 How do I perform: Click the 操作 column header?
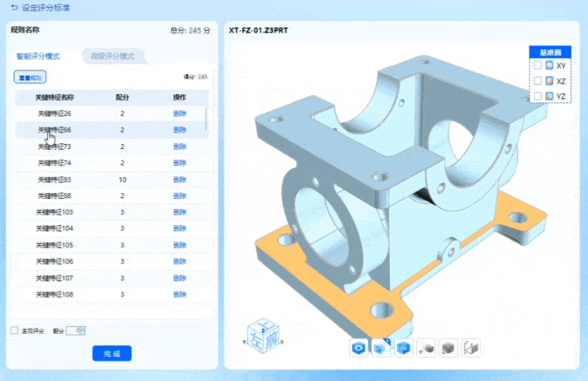(179, 97)
